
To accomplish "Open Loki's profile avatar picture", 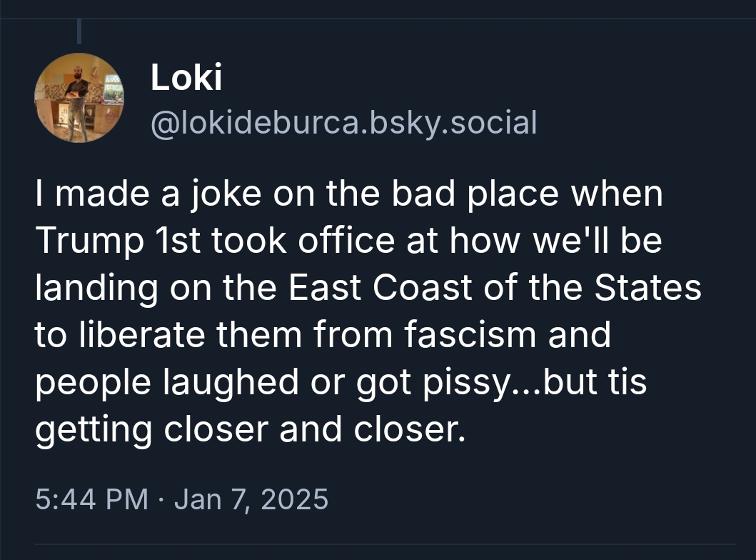I will 79,98.
